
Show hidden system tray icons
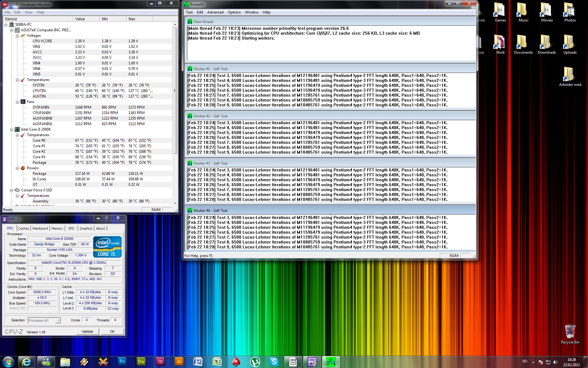click(533, 362)
